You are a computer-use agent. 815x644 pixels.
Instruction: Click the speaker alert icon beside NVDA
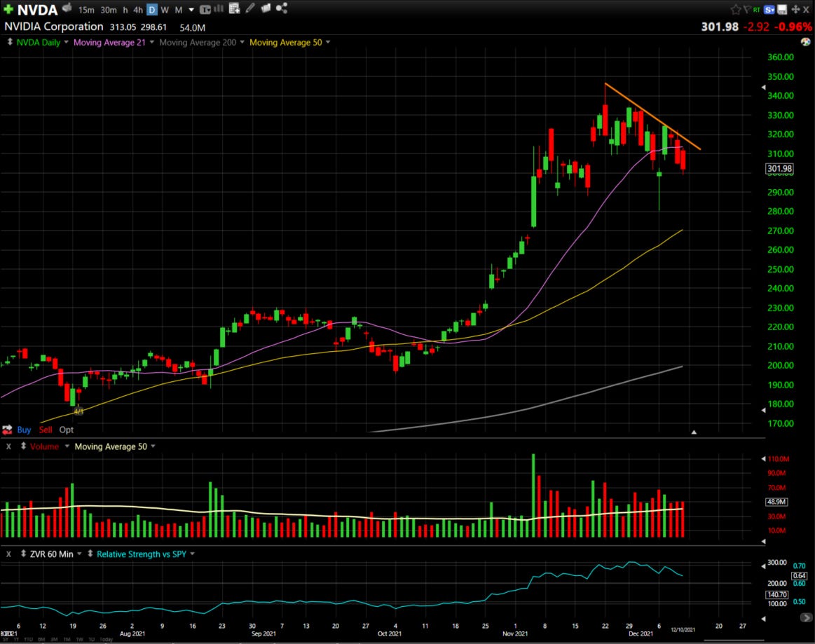(67, 8)
